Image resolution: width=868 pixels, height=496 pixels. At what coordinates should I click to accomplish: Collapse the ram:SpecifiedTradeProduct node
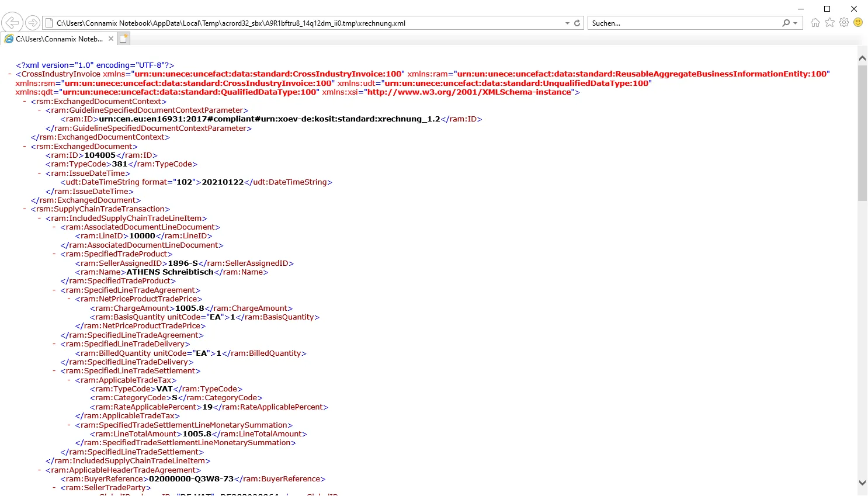(x=54, y=254)
